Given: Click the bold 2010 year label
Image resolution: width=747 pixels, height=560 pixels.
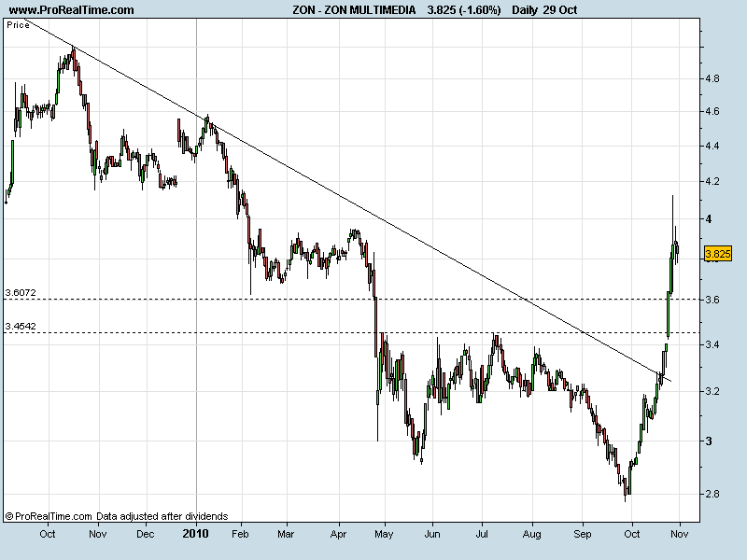Looking at the screenshot, I should [196, 534].
